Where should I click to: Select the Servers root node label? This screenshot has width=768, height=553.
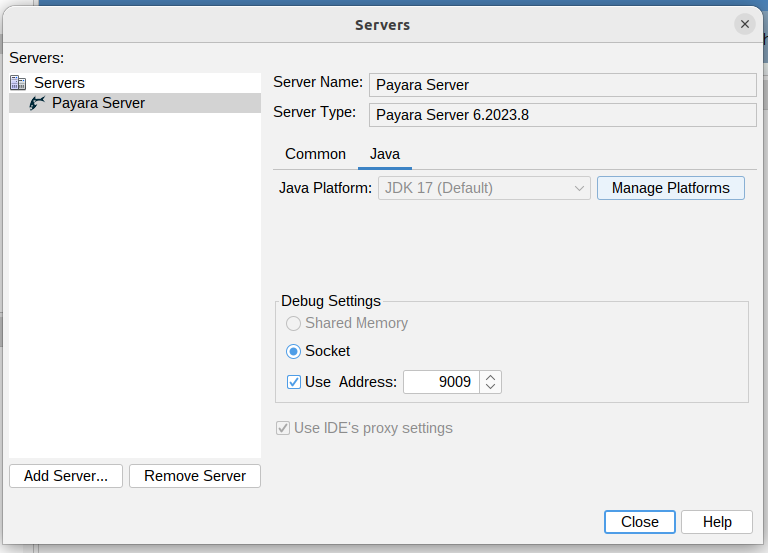click(x=59, y=83)
